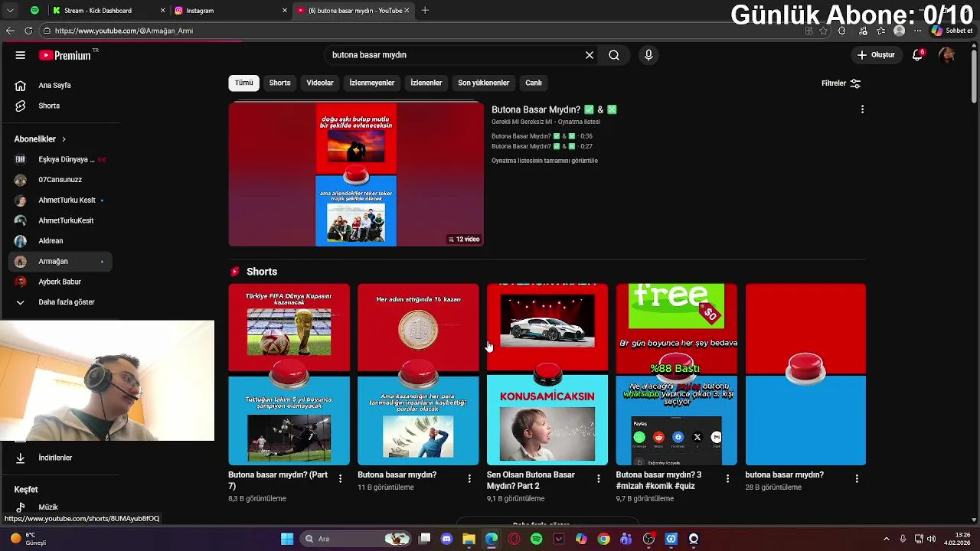Open the 11 B görüntüleme short thumbnail

point(418,374)
